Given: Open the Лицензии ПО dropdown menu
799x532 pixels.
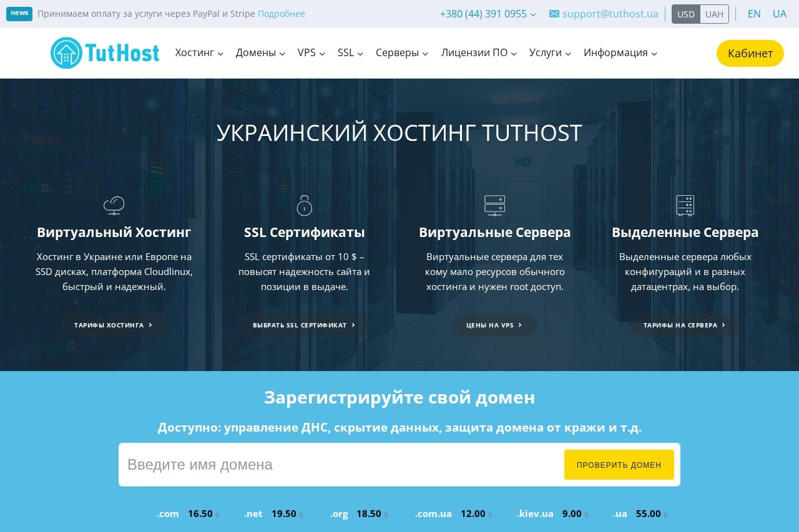Looking at the screenshot, I should [x=479, y=53].
